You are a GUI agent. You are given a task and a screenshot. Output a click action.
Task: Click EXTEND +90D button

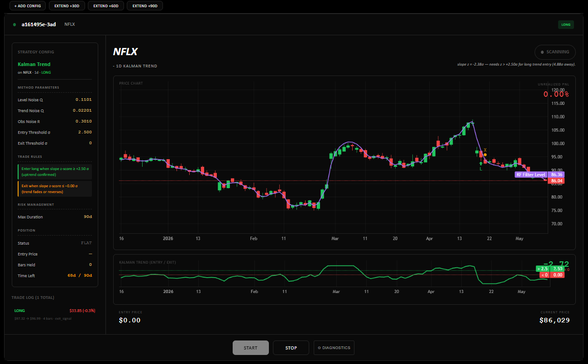[x=145, y=6]
